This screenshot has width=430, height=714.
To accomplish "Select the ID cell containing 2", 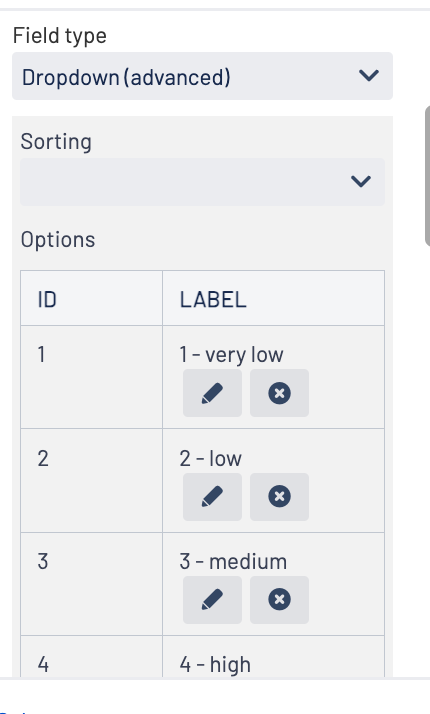I will point(92,480).
